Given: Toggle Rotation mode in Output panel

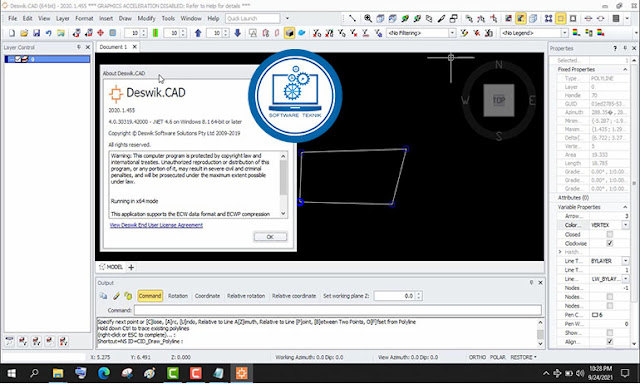Looking at the screenshot, I should coord(178,296).
